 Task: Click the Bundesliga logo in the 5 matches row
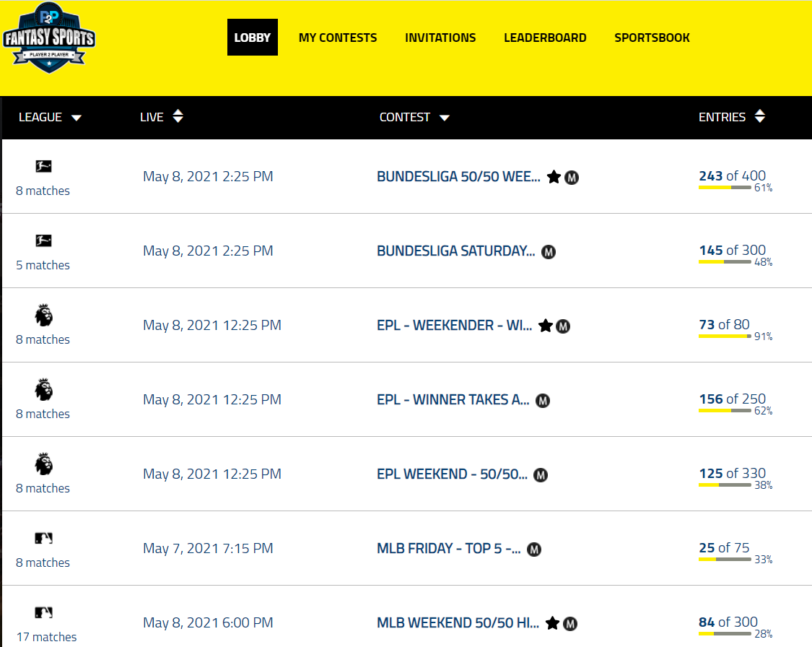click(x=43, y=240)
